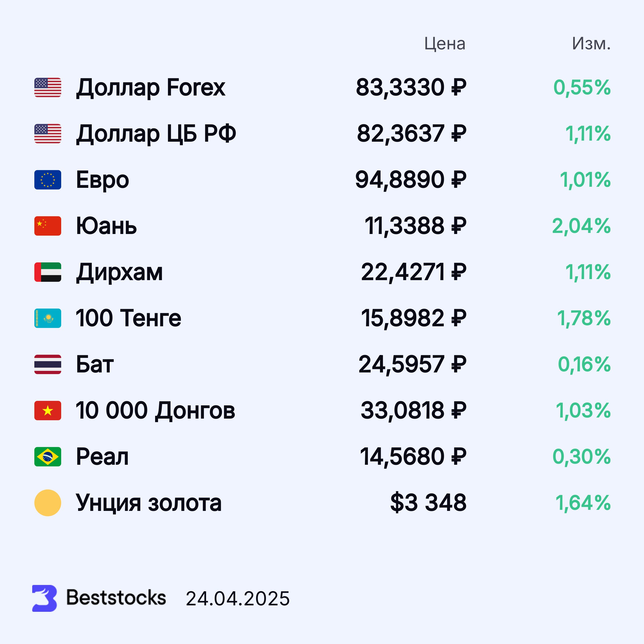Image resolution: width=644 pixels, height=644 pixels.
Task: Open the Beststocks brand name link
Action: pos(116,598)
